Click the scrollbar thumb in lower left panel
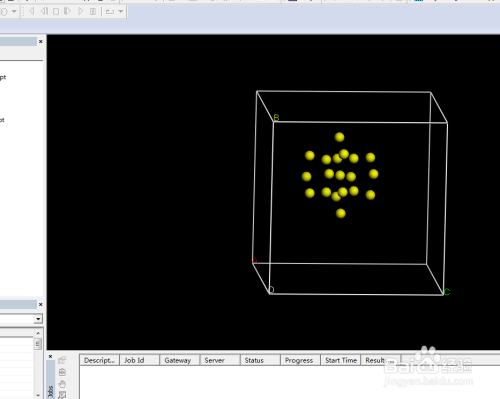The height and width of the screenshot is (399, 500). (38, 344)
